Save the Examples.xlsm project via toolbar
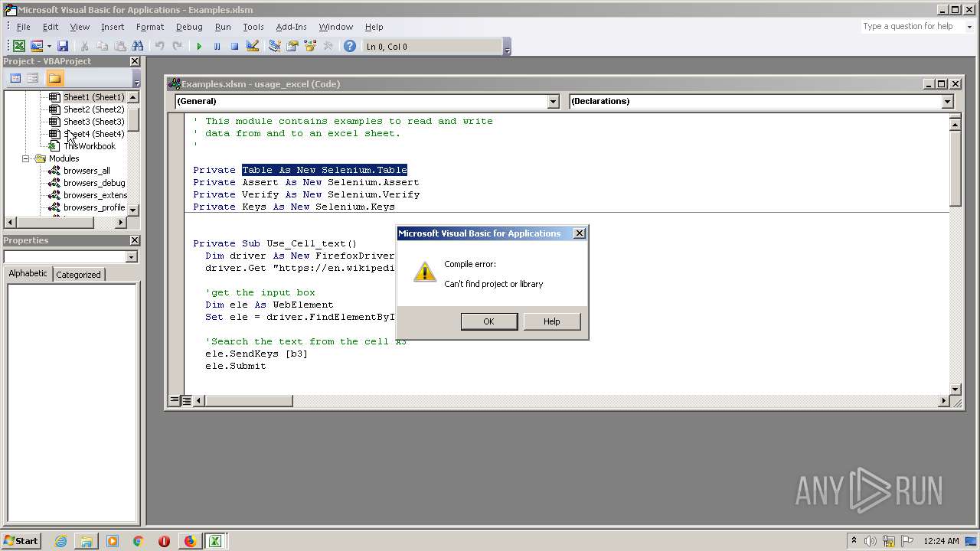Image resolution: width=980 pixels, height=551 pixels. click(63, 46)
